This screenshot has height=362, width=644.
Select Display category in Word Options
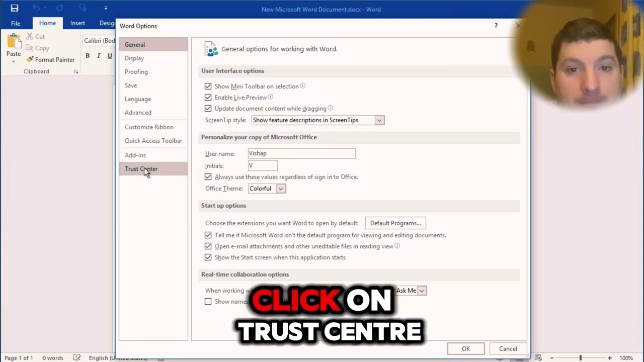[x=153, y=58]
